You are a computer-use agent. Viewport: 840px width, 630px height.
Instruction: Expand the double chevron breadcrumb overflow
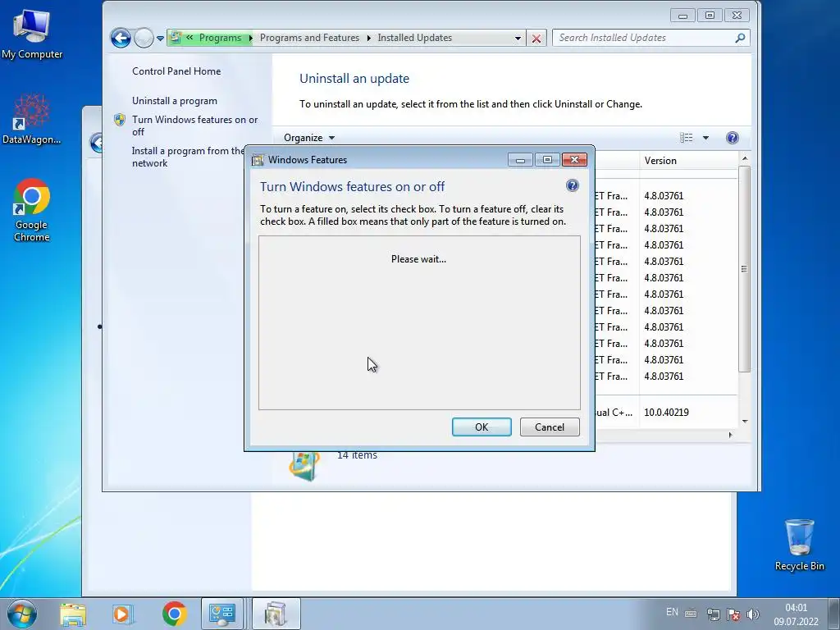(189, 38)
